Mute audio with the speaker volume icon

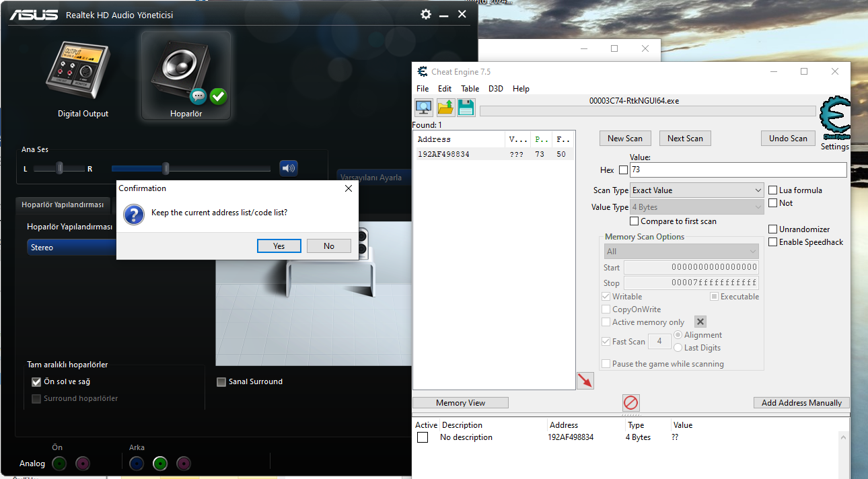click(289, 168)
